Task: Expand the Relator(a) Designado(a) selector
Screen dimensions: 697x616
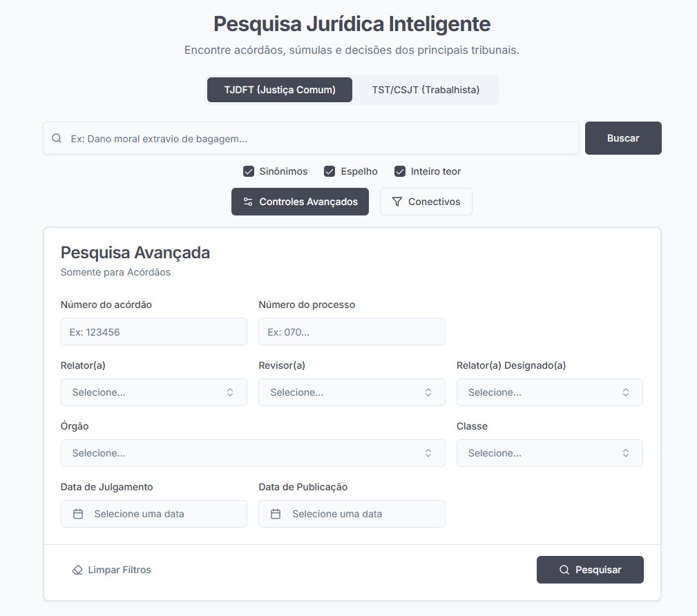Action: point(549,392)
